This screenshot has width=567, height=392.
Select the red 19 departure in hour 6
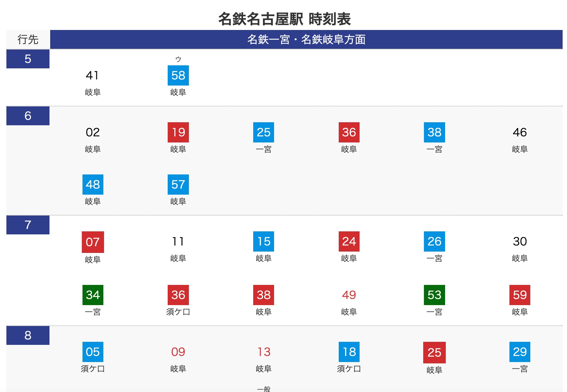click(178, 132)
